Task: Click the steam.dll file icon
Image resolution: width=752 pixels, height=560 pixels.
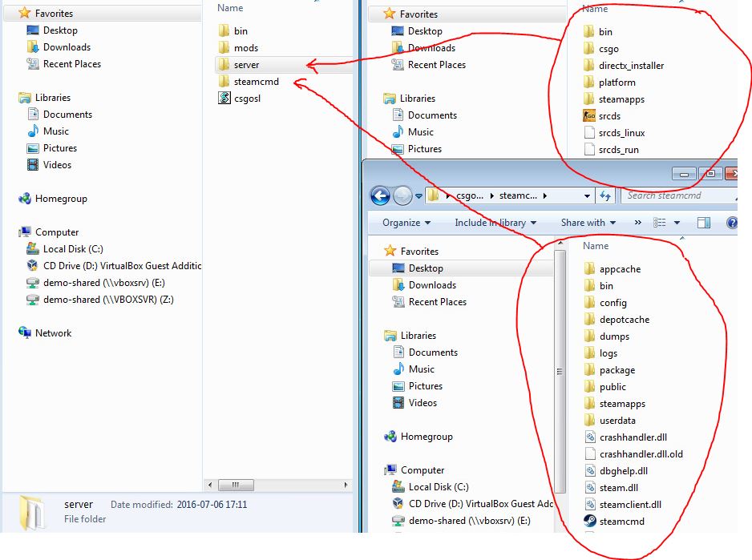Action: (x=590, y=488)
